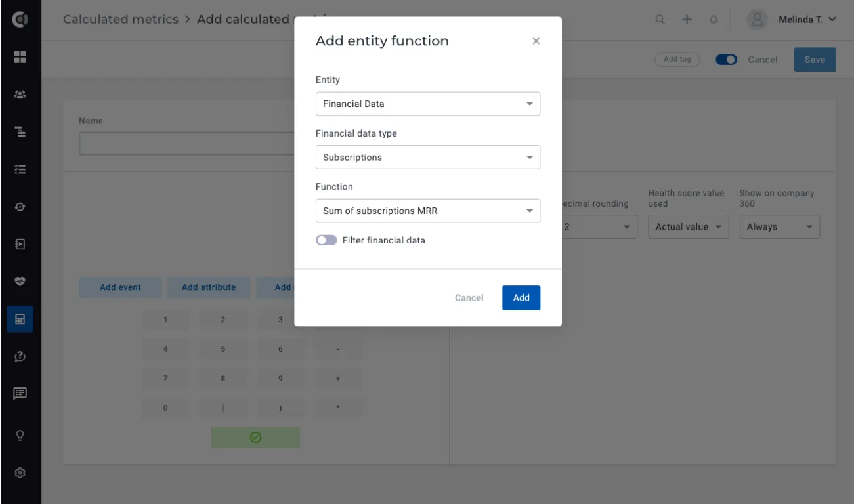This screenshot has width=854, height=504.
Task: Click the circular sync sidebar icon
Action: click(x=20, y=207)
